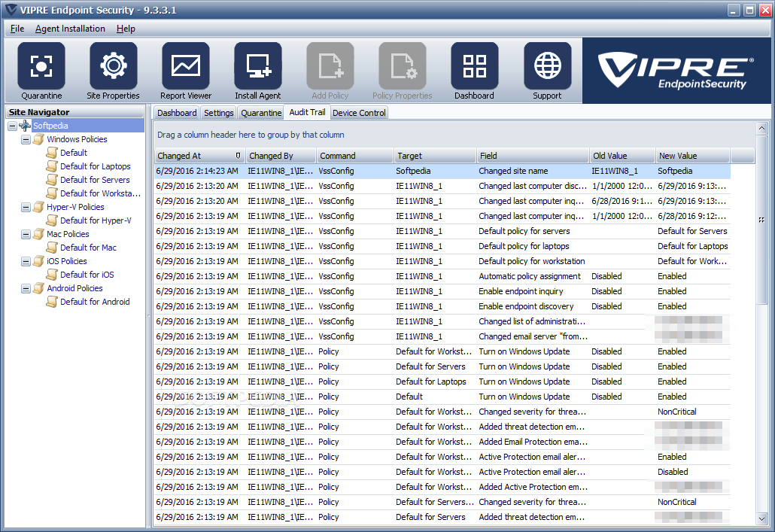Click the VIPRE EndpointSecurity logo banner
775x532 pixels.
coord(676,71)
